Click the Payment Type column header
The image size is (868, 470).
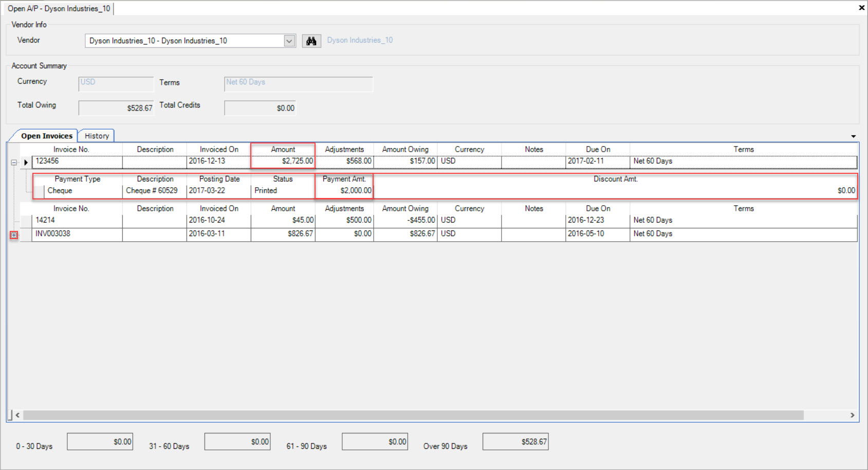tap(78, 179)
